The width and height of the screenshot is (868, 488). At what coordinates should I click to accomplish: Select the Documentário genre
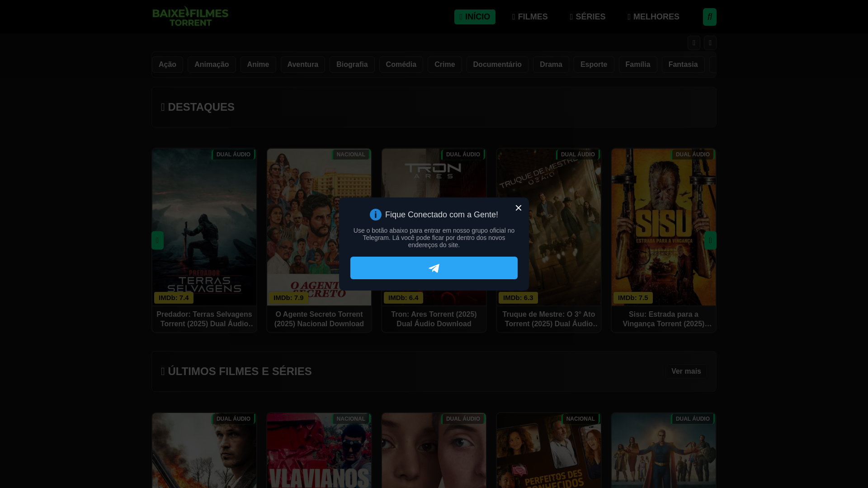[x=497, y=65]
